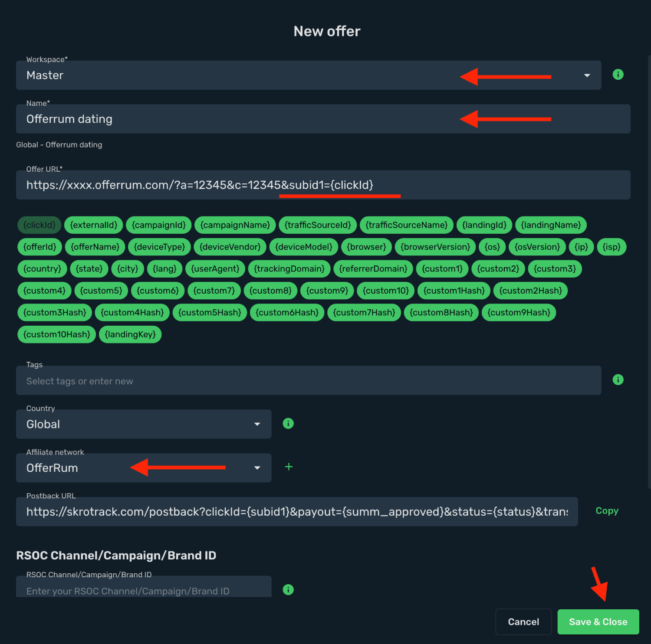Image resolution: width=651 pixels, height=644 pixels.
Task: Click the Workspace info icon
Action: (x=618, y=75)
